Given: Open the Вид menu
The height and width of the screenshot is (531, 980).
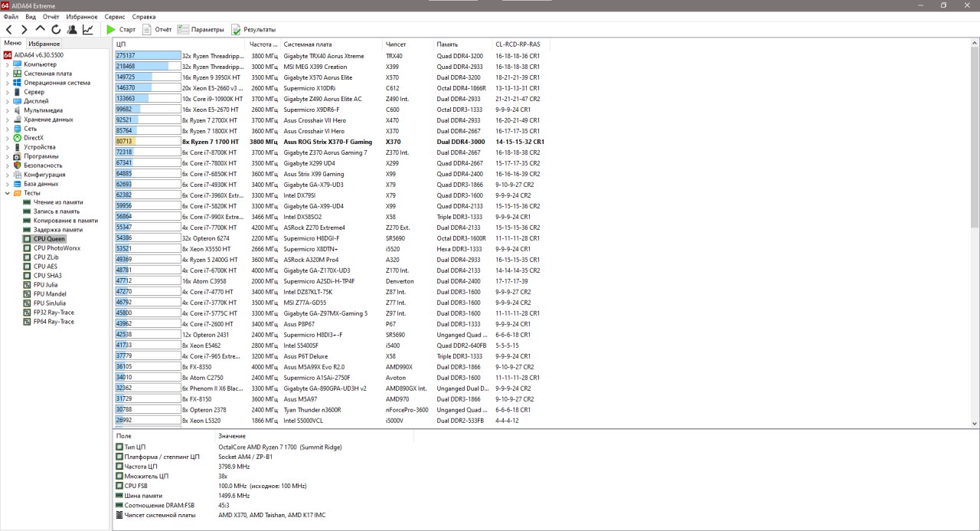Looking at the screenshot, I should click(31, 16).
